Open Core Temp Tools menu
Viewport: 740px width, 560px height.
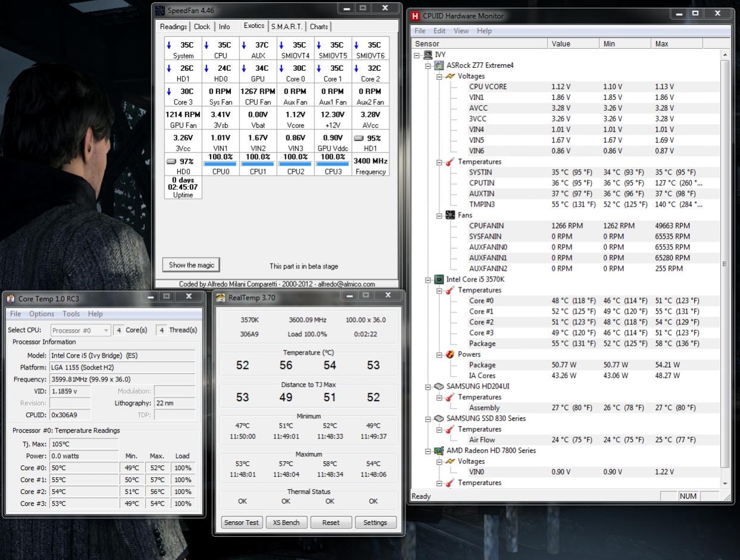click(71, 314)
